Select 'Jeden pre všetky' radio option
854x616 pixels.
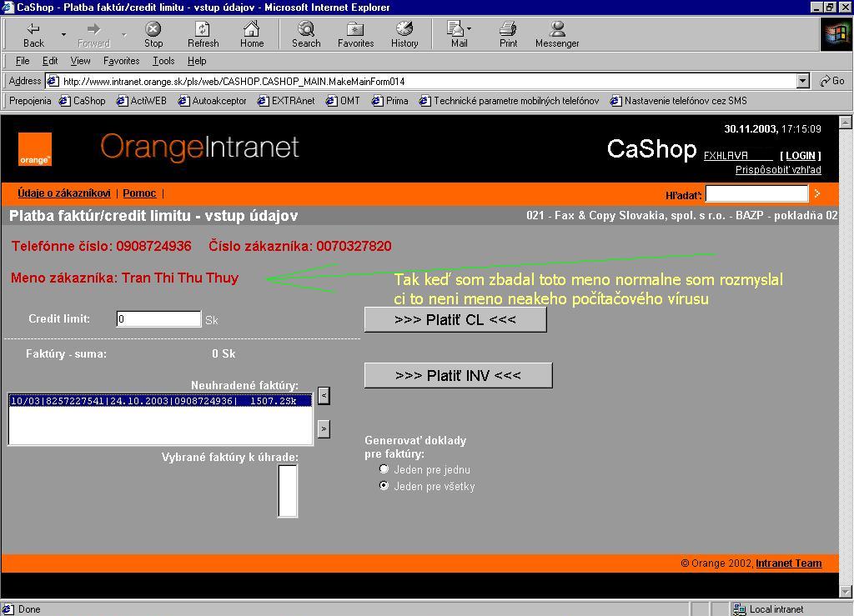point(384,485)
